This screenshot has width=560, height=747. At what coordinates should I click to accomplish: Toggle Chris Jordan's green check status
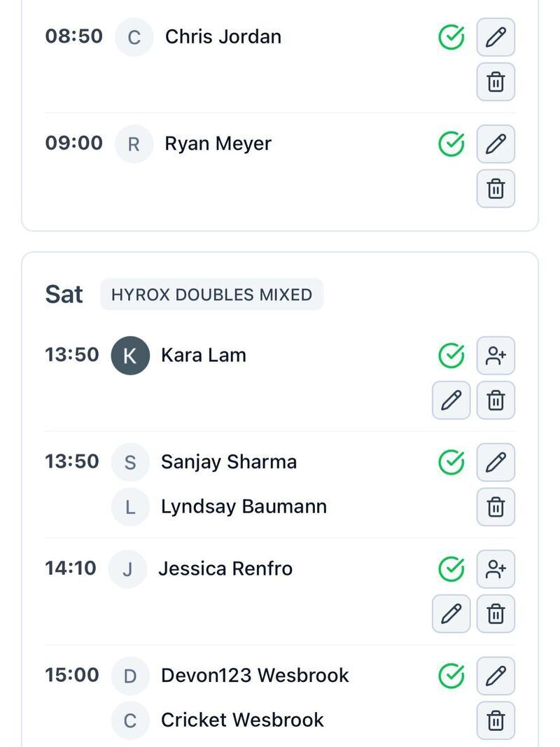(451, 37)
